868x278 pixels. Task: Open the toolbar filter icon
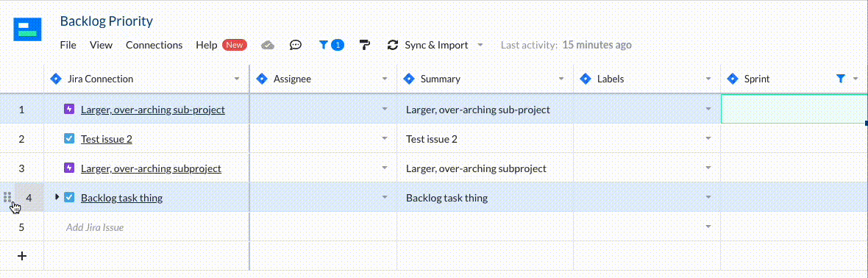click(324, 46)
